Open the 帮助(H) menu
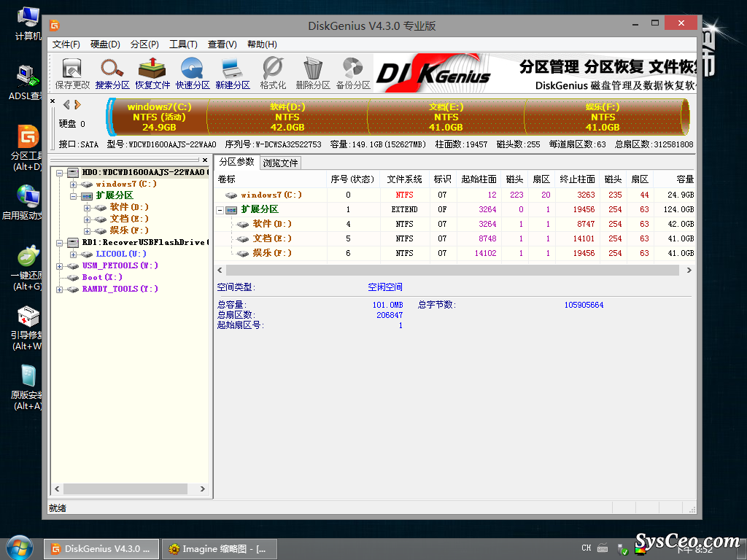The image size is (747, 560). point(262,44)
